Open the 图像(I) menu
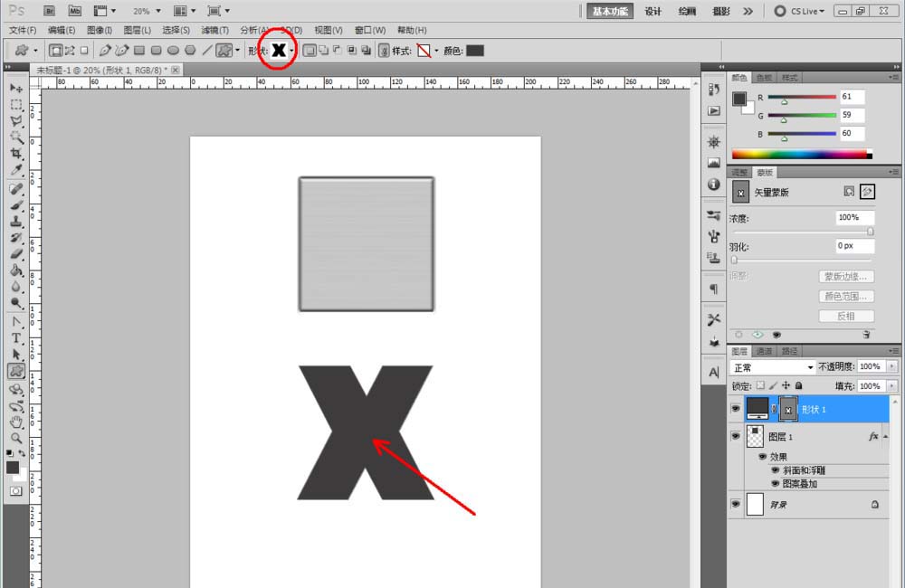The width and height of the screenshot is (905, 588). point(100,30)
